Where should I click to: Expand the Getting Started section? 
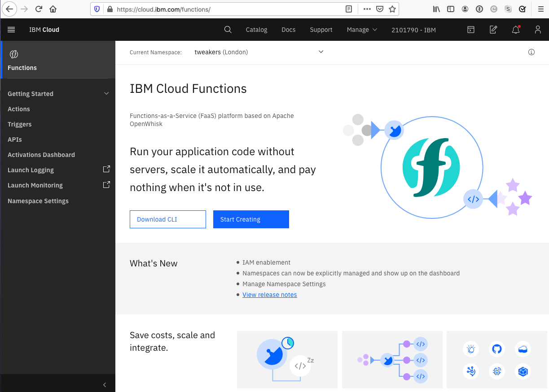click(58, 94)
